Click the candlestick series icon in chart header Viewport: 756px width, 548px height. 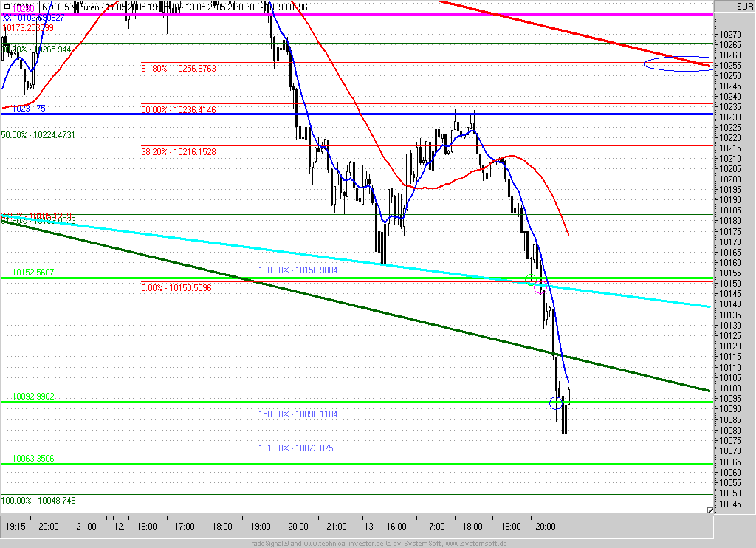tap(6, 7)
